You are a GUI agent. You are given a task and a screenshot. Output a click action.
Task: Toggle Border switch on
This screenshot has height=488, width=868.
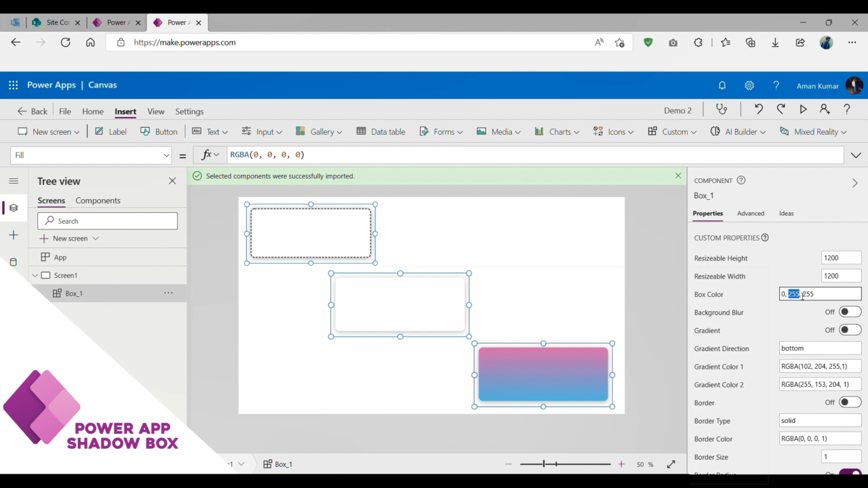point(850,403)
